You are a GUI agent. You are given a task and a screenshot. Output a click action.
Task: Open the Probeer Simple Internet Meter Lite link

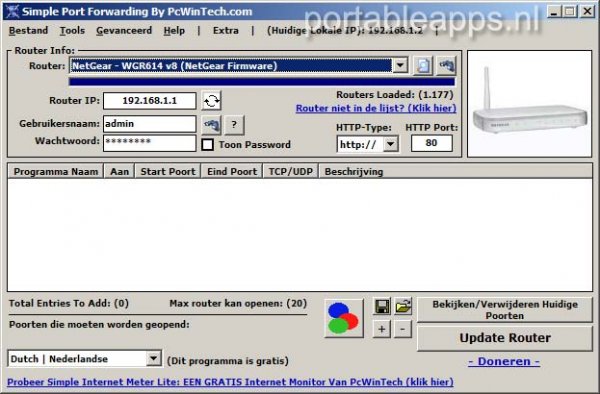(x=230, y=382)
